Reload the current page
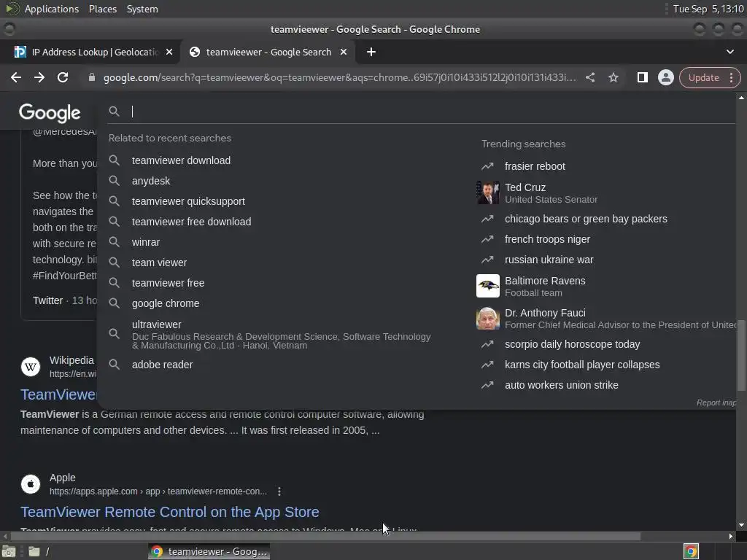747x560 pixels. click(63, 77)
